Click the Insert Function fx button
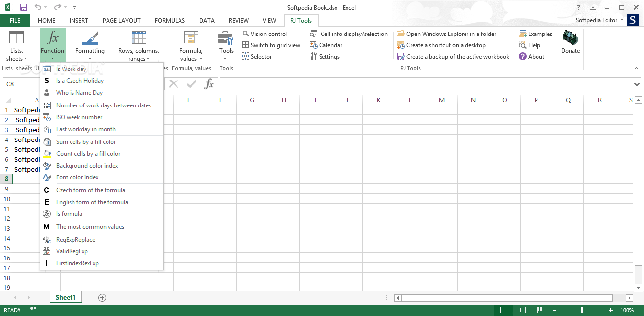The height and width of the screenshot is (316, 644). 209,84
